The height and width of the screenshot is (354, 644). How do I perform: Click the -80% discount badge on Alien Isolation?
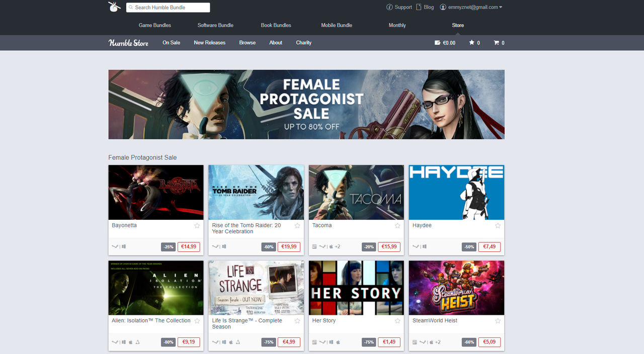(168, 342)
